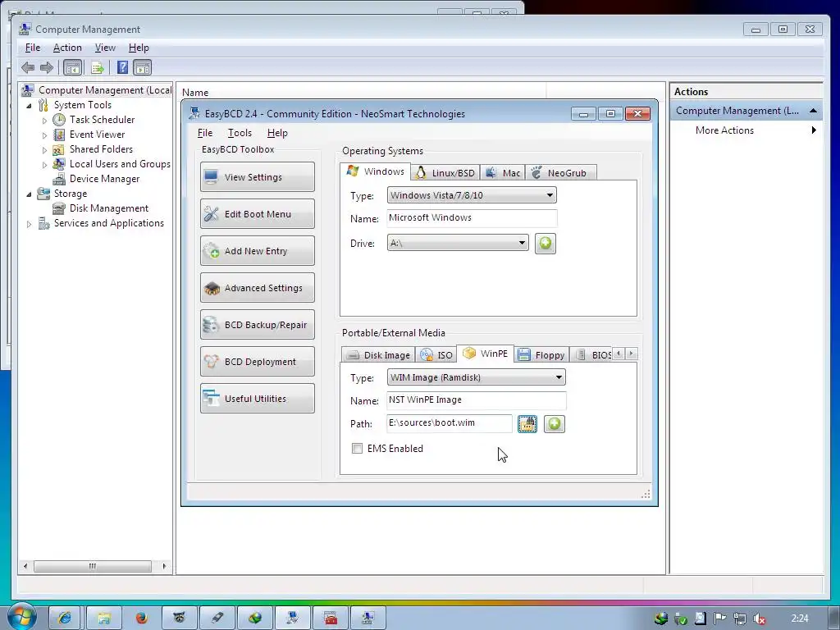840x630 pixels.
Task: Open the cut-off BIOS tab
Action: [x=593, y=354]
